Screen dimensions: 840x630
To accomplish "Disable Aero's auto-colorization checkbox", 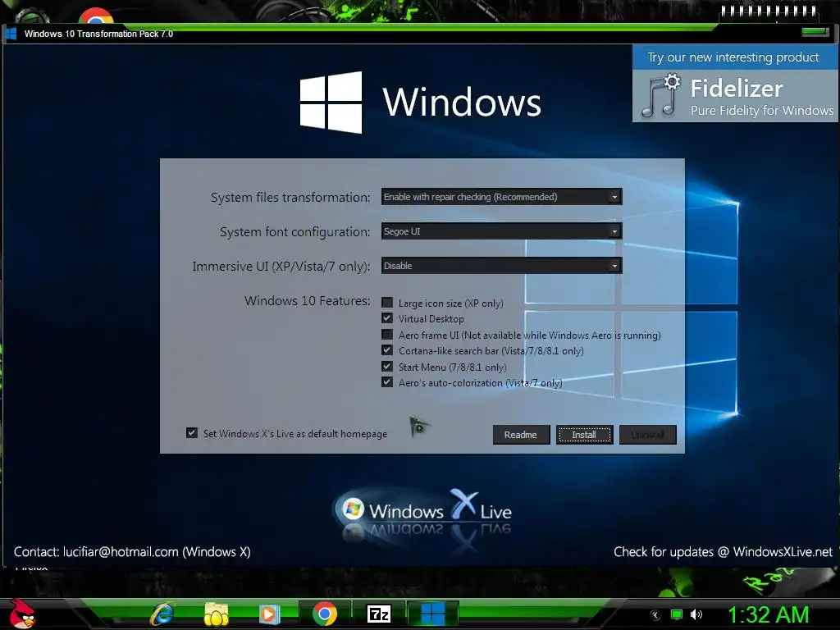I will (x=387, y=382).
